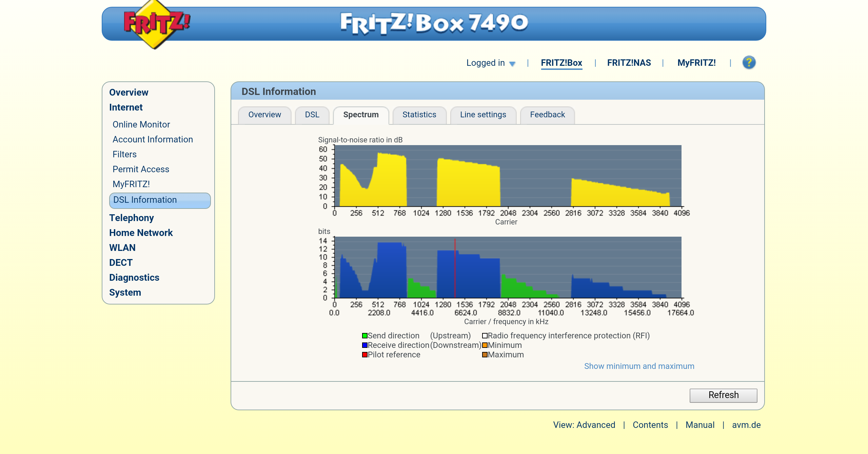Click the red Pilot reference legend swatch
868x454 pixels.
coord(365,355)
